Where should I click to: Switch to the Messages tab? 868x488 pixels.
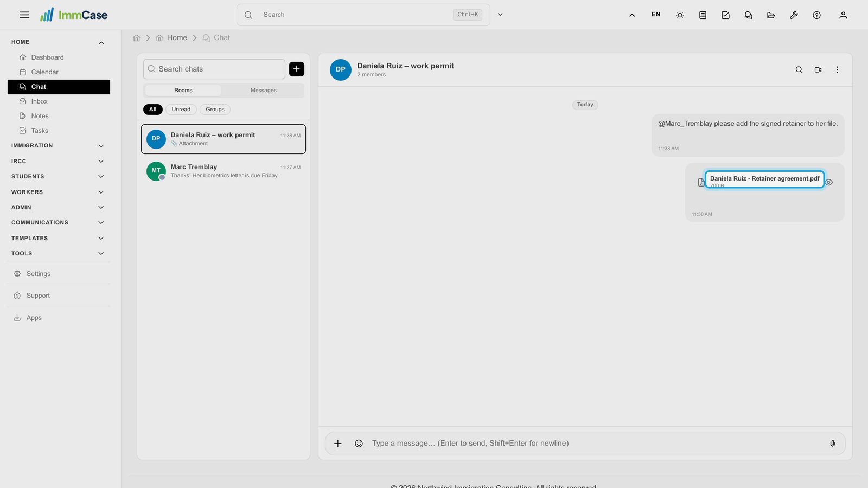click(264, 91)
